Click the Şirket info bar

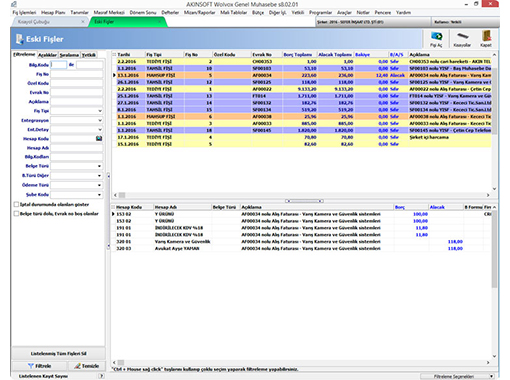[x=373, y=22]
